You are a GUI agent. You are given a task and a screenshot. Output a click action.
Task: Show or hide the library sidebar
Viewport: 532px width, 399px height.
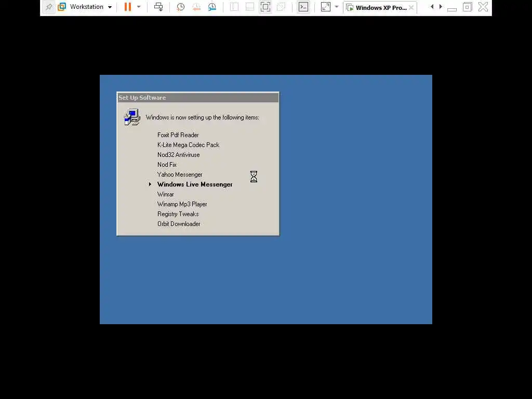coord(234,7)
